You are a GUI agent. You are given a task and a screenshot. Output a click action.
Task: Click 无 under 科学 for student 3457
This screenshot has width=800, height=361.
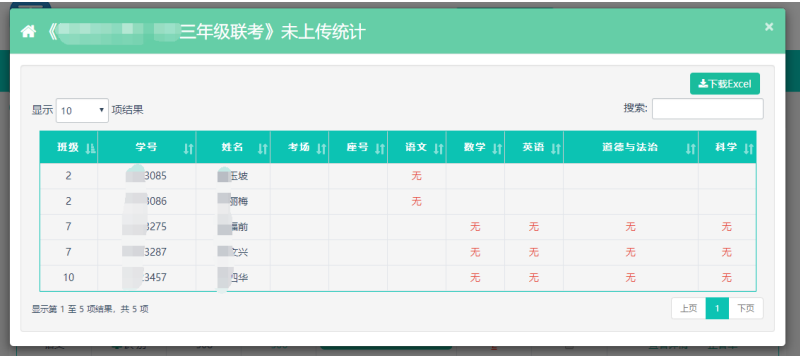(727, 278)
